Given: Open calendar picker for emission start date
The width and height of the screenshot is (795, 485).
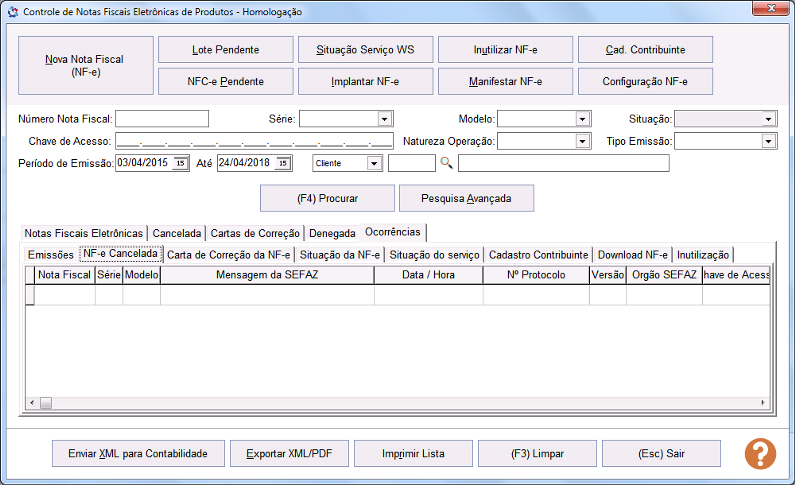Looking at the screenshot, I should tap(180, 163).
